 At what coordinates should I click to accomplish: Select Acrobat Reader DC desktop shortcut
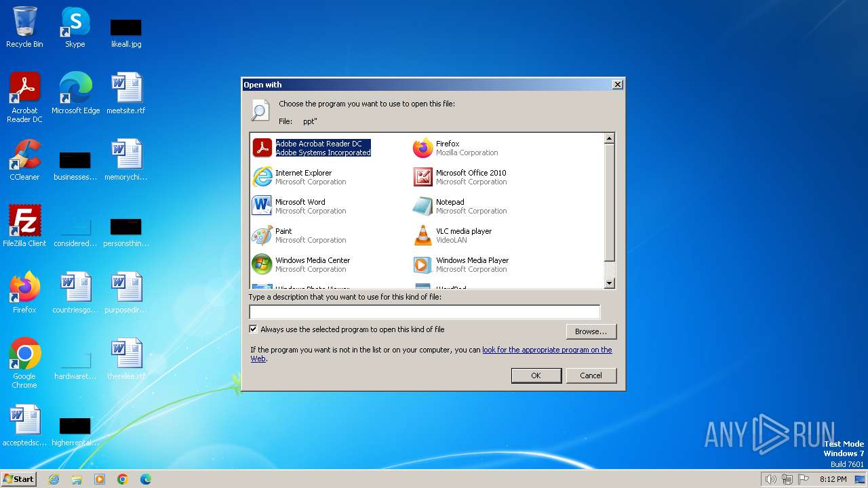coord(24,98)
